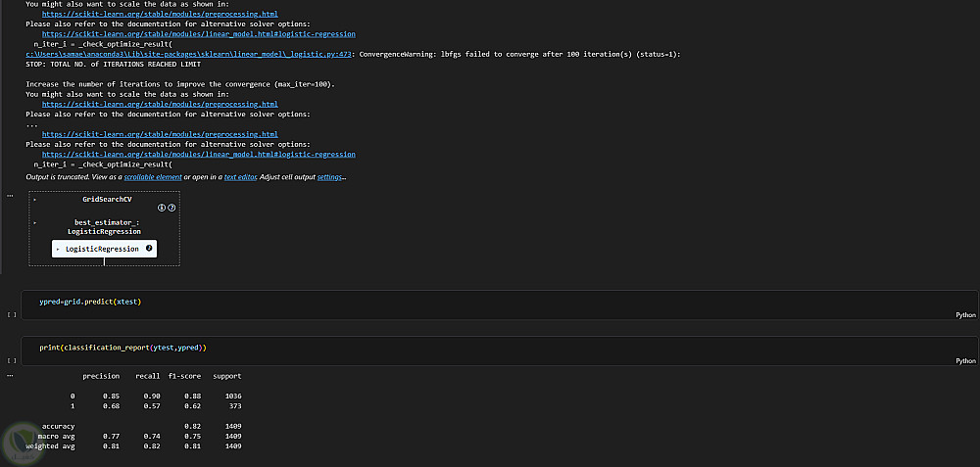Click the question-mark icon in the white LogisticRegression box
Viewport: 980px width, 467px height.
[149, 249]
